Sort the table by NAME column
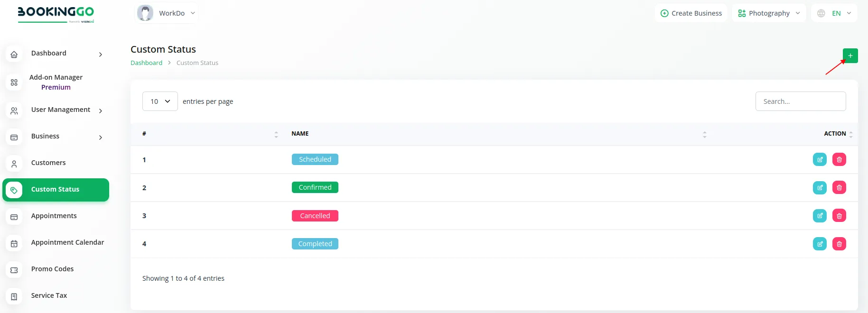868x313 pixels. 300,134
